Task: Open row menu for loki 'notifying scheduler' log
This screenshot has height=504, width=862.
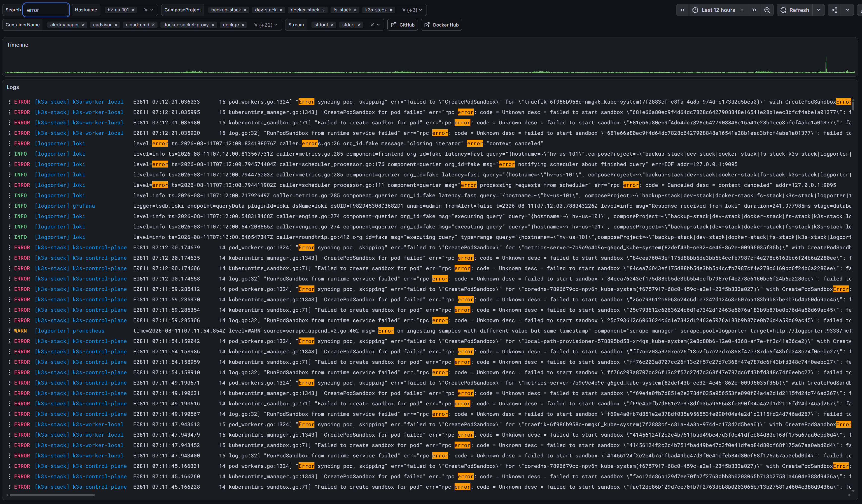Action: (10, 164)
